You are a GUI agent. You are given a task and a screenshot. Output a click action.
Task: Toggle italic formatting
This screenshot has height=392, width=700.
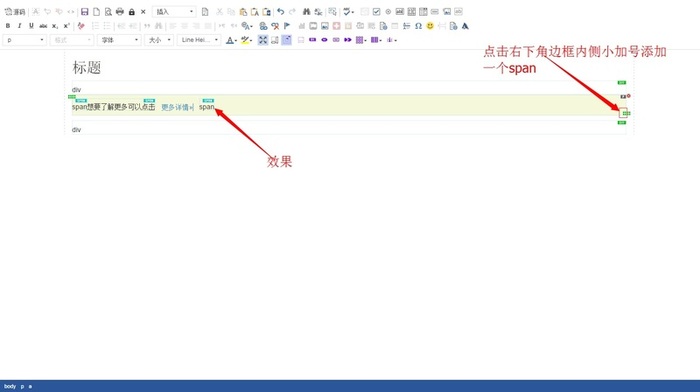(x=19, y=26)
